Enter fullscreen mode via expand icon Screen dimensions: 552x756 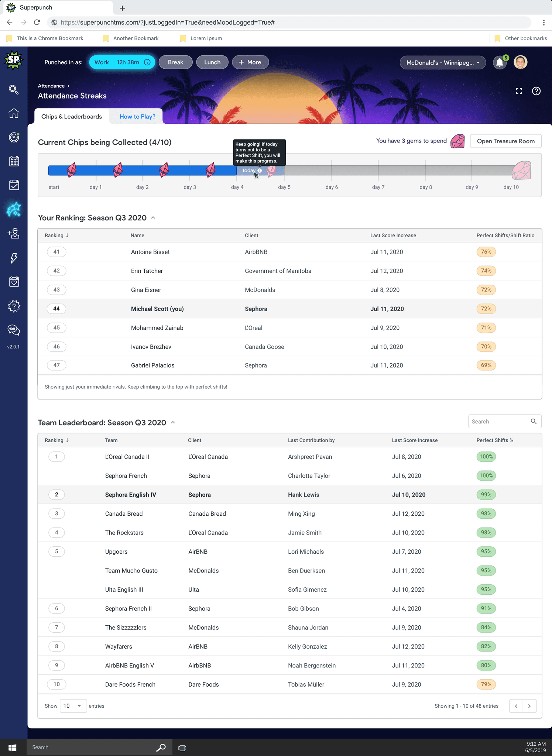coord(519,91)
